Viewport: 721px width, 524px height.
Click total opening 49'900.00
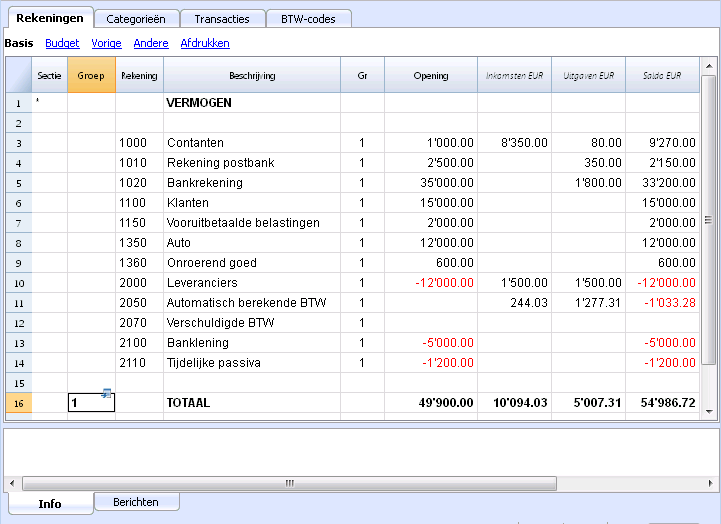pos(431,403)
